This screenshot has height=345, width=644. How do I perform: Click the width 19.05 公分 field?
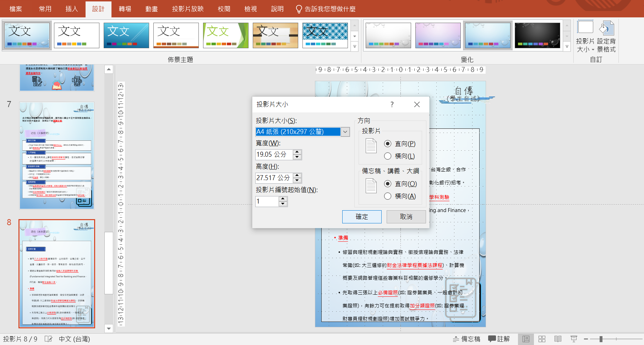click(274, 155)
